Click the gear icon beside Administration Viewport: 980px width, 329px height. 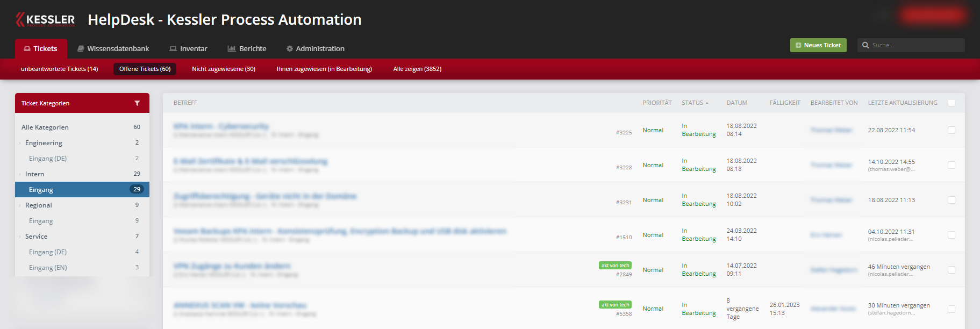tap(290, 48)
